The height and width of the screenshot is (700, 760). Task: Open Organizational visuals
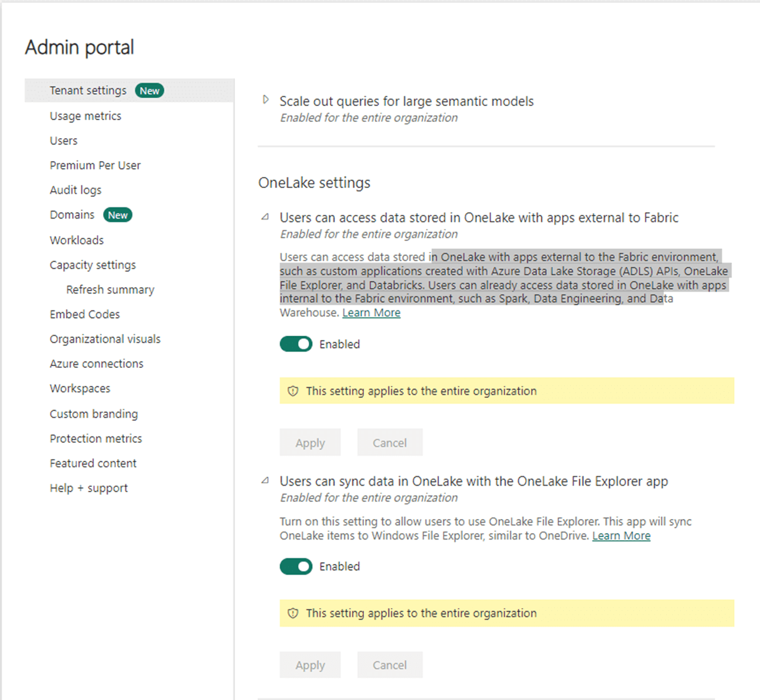pyautogui.click(x=105, y=339)
